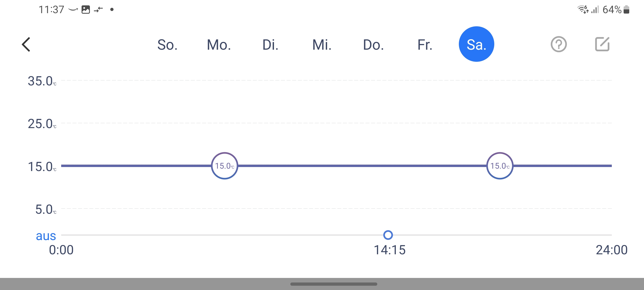The image size is (644, 290).
Task: Open the help question mark icon
Action: tap(559, 44)
